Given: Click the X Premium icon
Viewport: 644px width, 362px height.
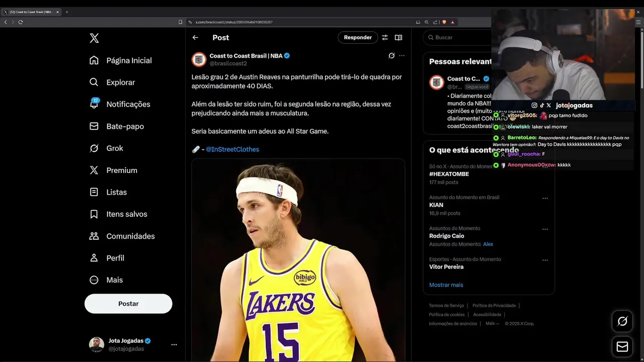Looking at the screenshot, I should (94, 170).
